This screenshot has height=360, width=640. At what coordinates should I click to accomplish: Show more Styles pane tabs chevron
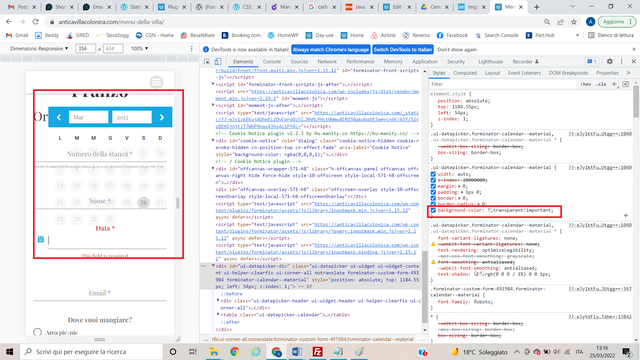click(x=629, y=73)
